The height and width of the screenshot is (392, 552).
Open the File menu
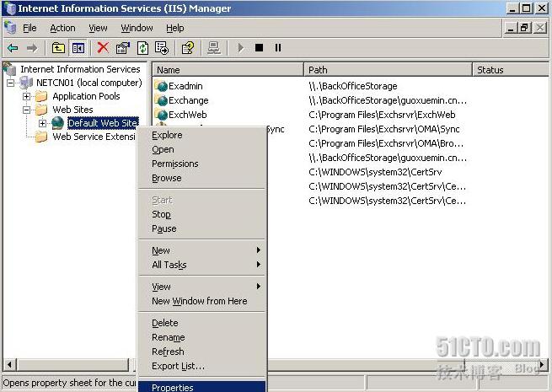(x=29, y=28)
